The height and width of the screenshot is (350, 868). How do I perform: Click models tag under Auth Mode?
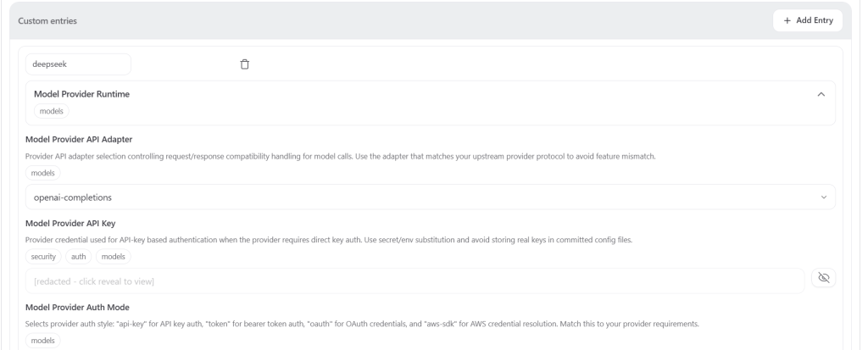(x=42, y=341)
